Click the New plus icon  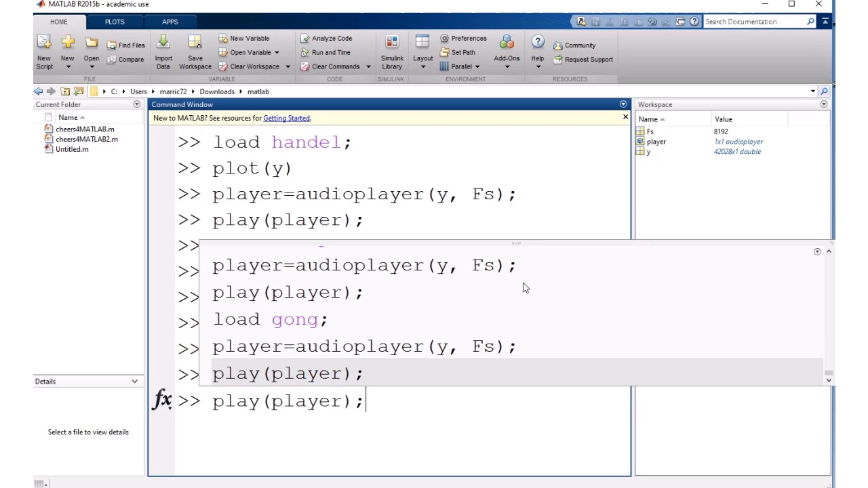(68, 43)
